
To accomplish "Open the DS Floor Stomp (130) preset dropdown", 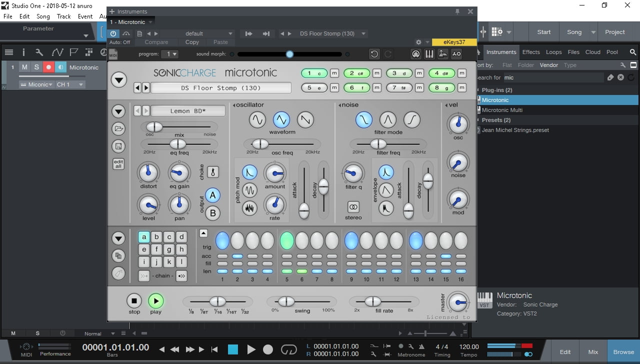I will [x=332, y=33].
